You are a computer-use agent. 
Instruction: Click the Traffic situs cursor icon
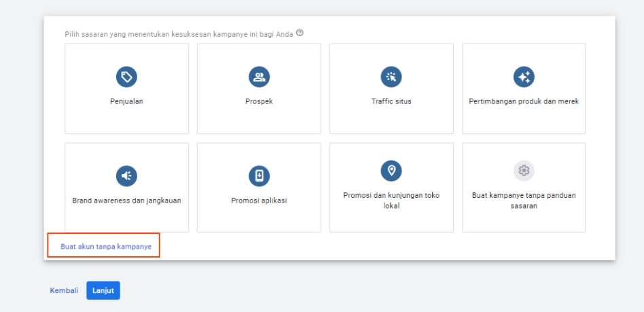[x=391, y=77]
